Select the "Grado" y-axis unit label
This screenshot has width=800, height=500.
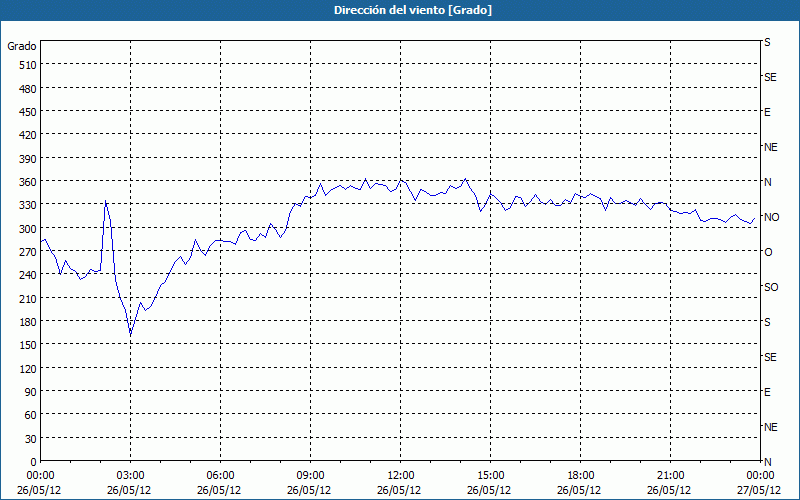[22, 46]
